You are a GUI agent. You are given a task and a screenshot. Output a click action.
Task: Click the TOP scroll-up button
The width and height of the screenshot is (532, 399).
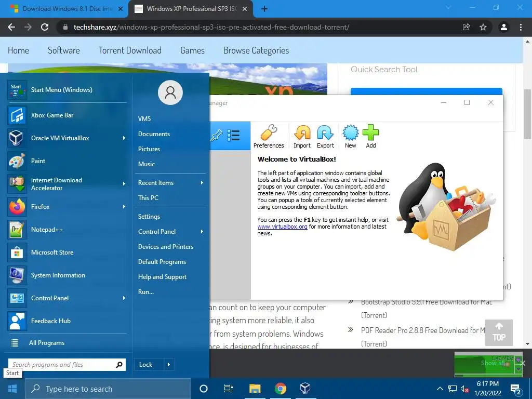point(499,332)
